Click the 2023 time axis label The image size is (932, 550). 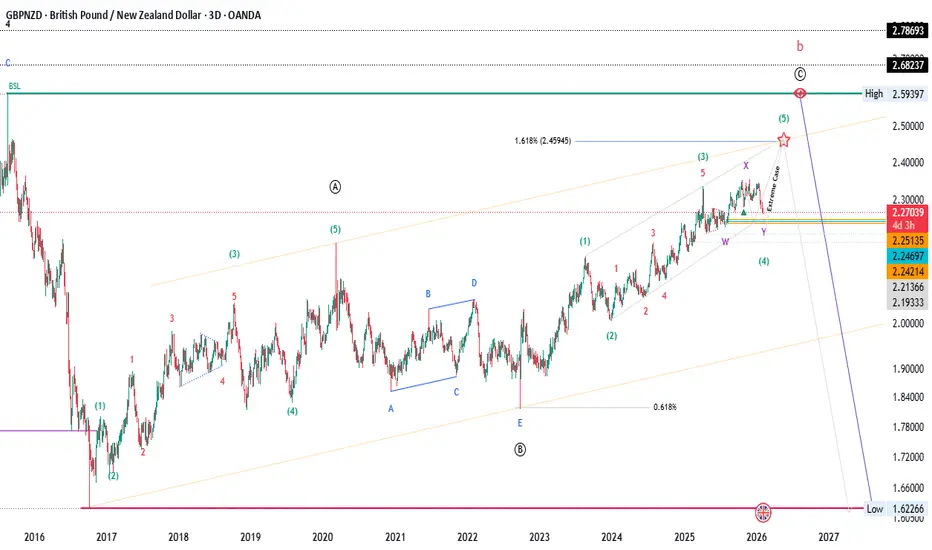(x=539, y=537)
